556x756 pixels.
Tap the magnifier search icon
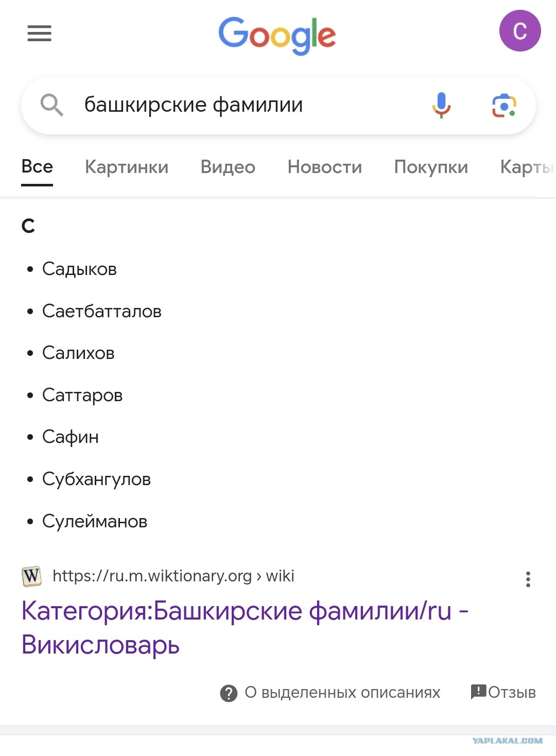click(52, 105)
